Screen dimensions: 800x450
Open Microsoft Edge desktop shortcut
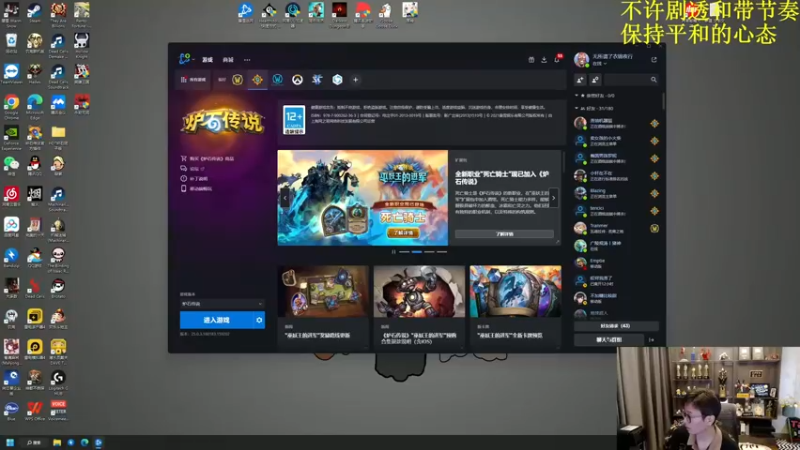point(35,107)
